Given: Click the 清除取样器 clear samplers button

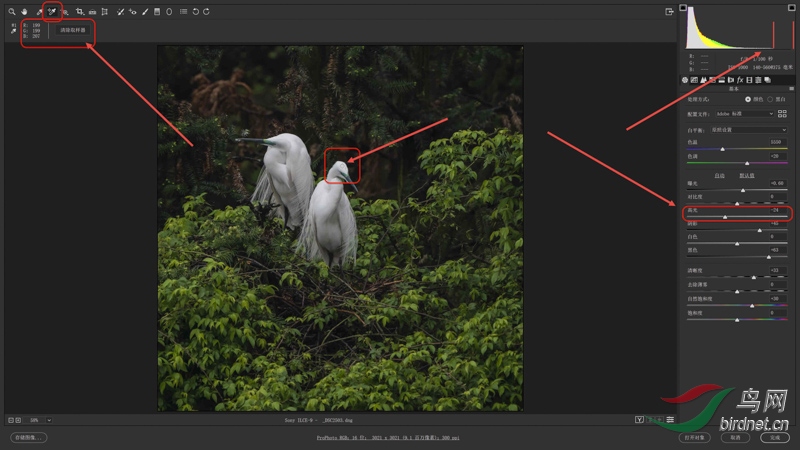Looking at the screenshot, I should (x=73, y=31).
